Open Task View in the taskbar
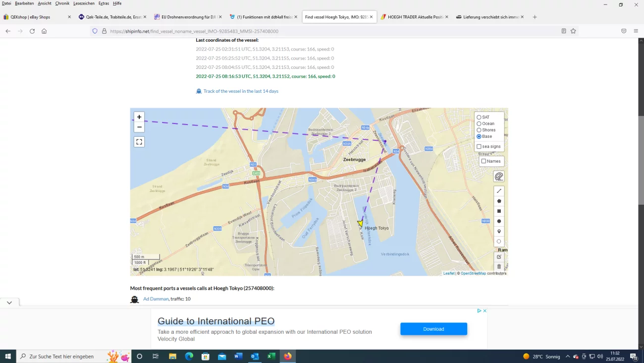Image resolution: width=644 pixels, height=363 pixels. (x=156, y=356)
